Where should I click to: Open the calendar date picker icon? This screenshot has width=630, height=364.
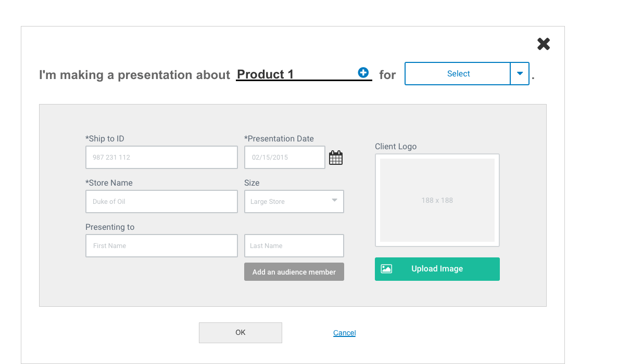[336, 158]
